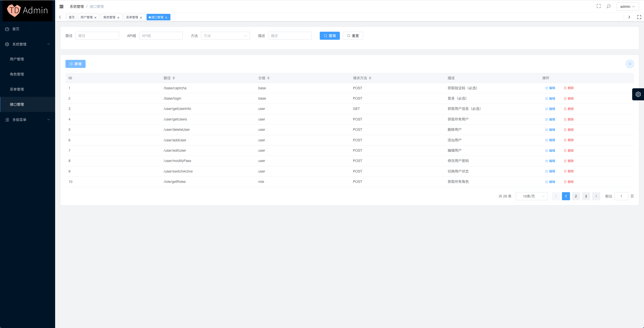
Task: Close the 菜单管理 tab
Action: pyautogui.click(x=141, y=17)
